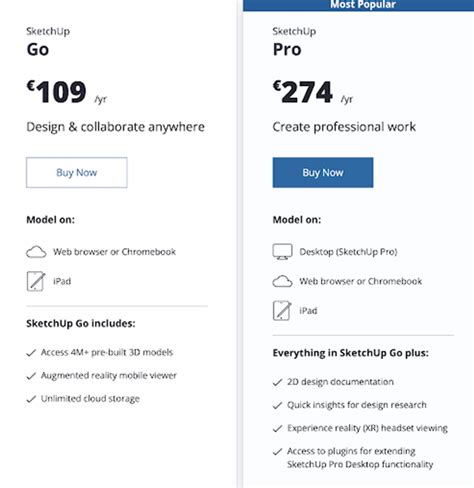Click Web browser or Chromebook under Go
Viewport: 474px width, 488px height.
click(x=114, y=252)
